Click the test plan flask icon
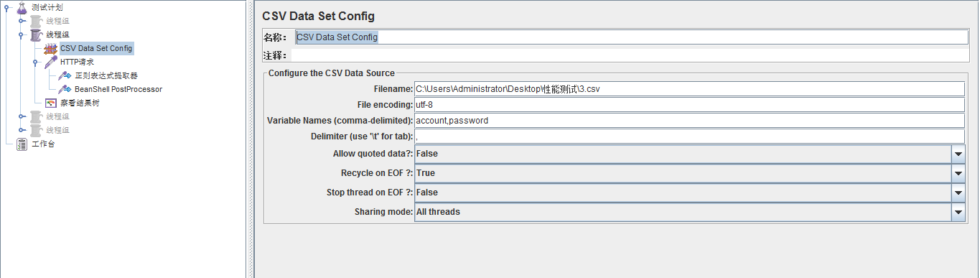 coord(22,7)
